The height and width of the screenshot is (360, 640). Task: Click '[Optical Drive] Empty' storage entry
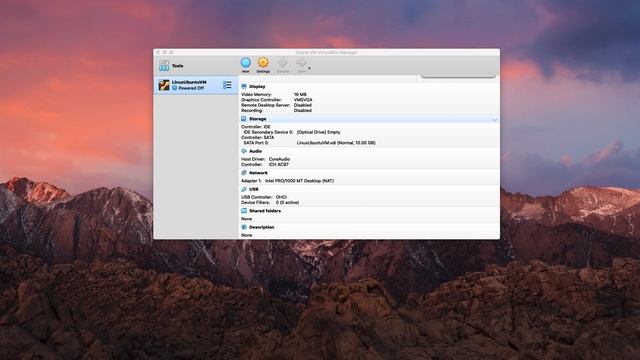click(x=318, y=132)
